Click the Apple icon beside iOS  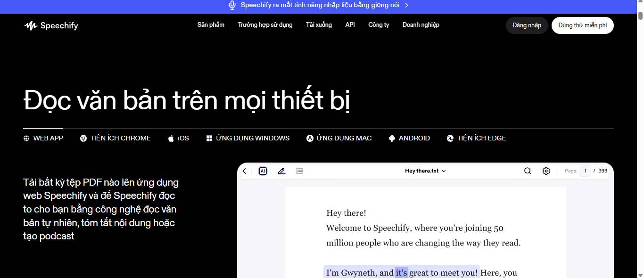coord(171,139)
